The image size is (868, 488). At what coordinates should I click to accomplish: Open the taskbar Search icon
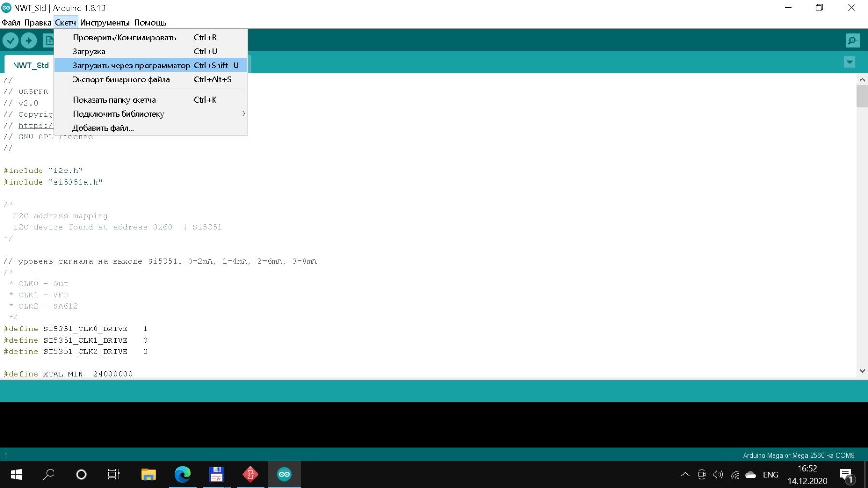(49, 475)
